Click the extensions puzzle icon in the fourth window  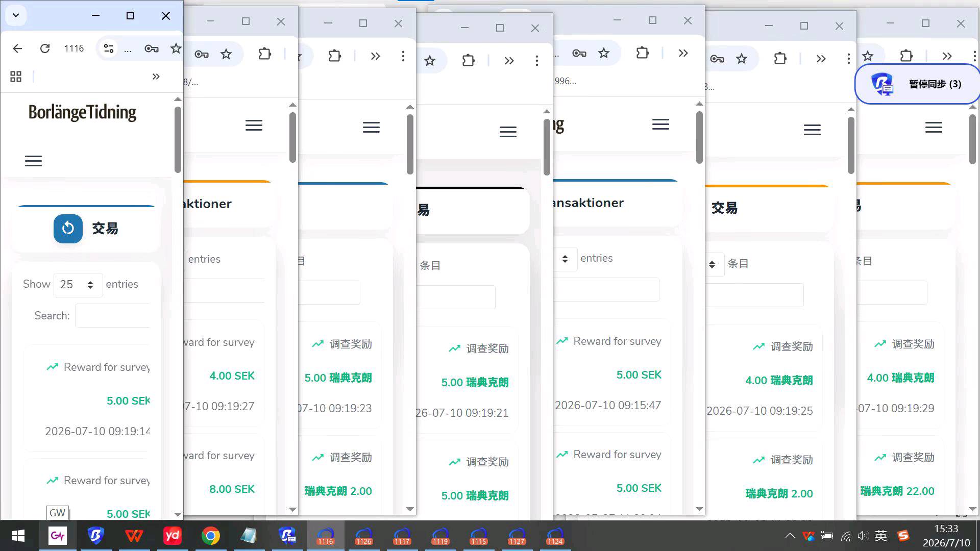(x=468, y=61)
